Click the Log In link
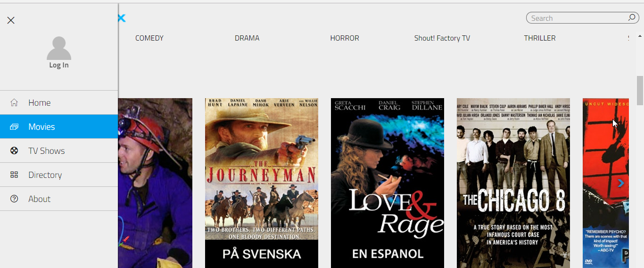Viewport: 644px width, 268px height. [59, 65]
